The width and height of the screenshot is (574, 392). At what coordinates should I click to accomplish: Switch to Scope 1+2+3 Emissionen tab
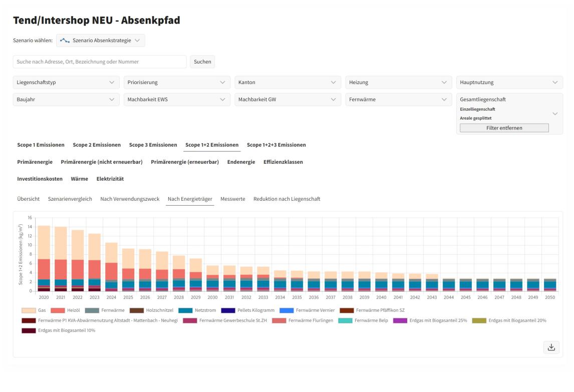coord(276,145)
